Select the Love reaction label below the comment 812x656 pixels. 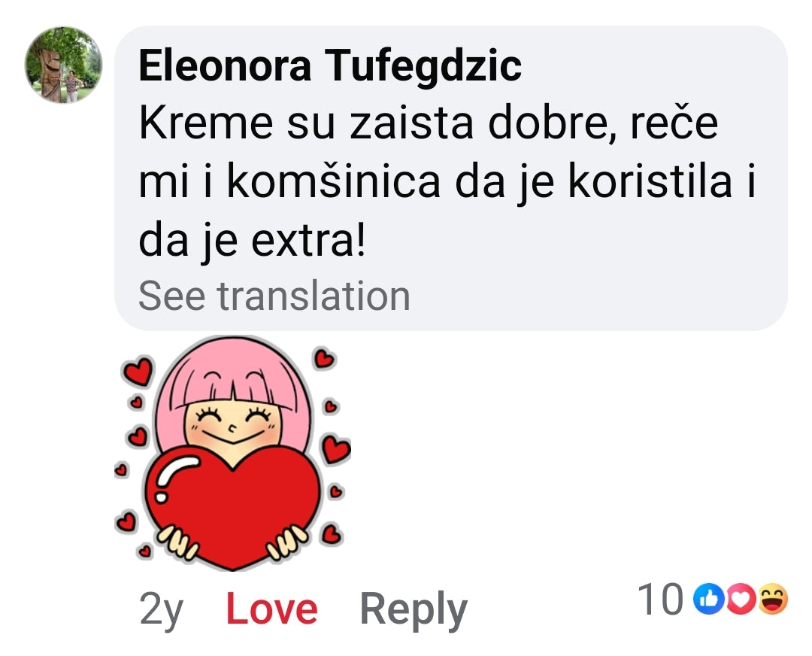tap(272, 608)
